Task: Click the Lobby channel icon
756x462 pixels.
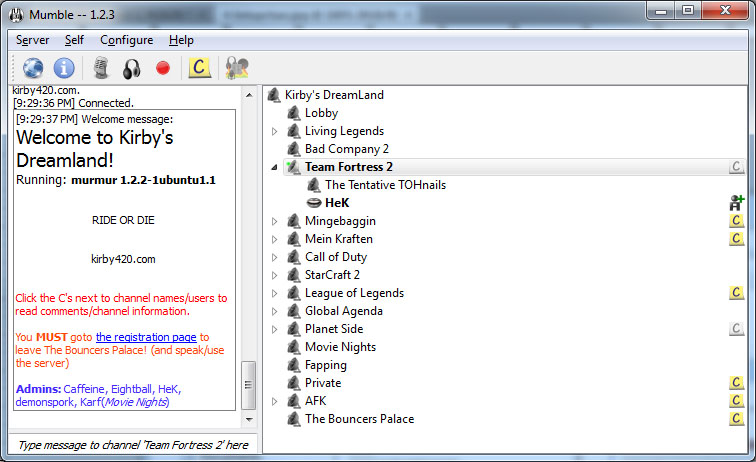Action: pos(294,113)
